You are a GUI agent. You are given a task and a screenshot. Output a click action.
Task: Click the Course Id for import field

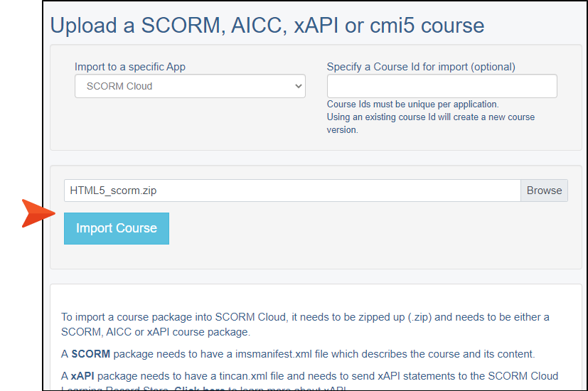[x=442, y=86]
